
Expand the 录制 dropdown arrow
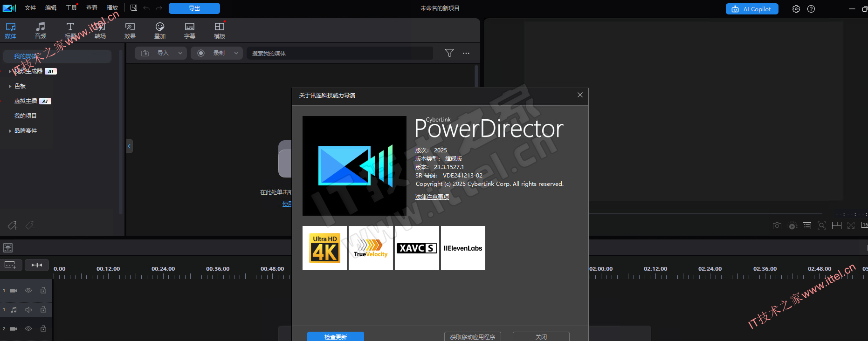pyautogui.click(x=236, y=53)
